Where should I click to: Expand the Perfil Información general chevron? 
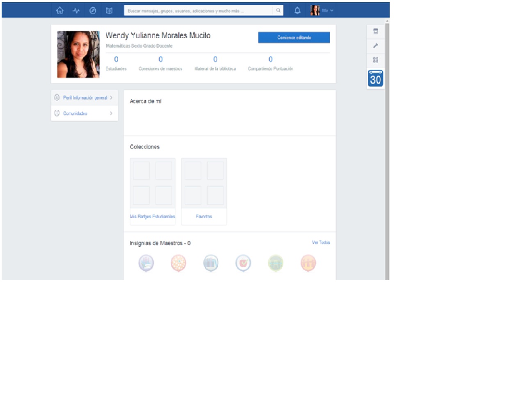111,98
